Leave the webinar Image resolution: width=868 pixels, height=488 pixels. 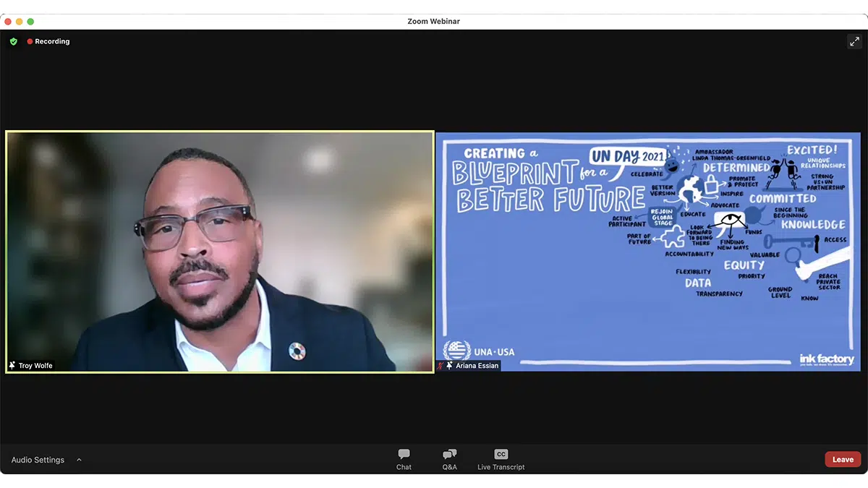tap(843, 459)
